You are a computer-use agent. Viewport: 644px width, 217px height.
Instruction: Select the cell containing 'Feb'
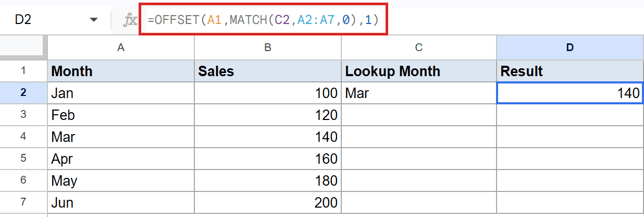(121, 115)
